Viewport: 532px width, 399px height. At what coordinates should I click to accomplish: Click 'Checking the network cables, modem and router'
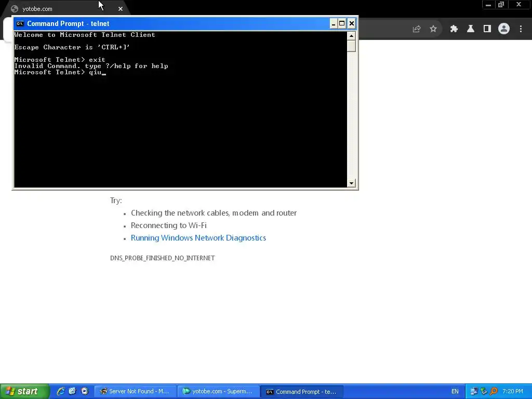214,213
